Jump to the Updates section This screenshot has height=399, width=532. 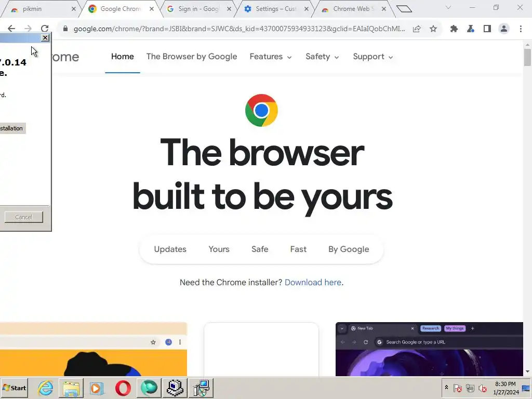(170, 249)
